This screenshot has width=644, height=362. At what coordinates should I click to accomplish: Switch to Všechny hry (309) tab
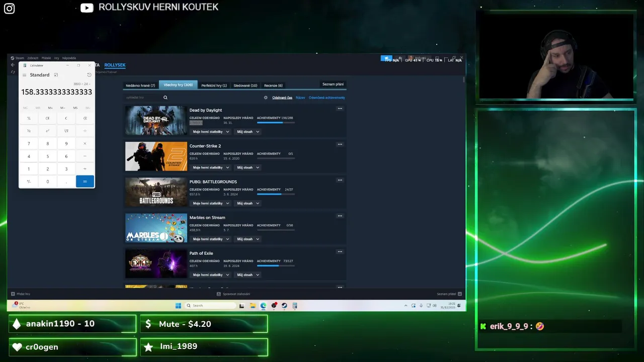(178, 85)
